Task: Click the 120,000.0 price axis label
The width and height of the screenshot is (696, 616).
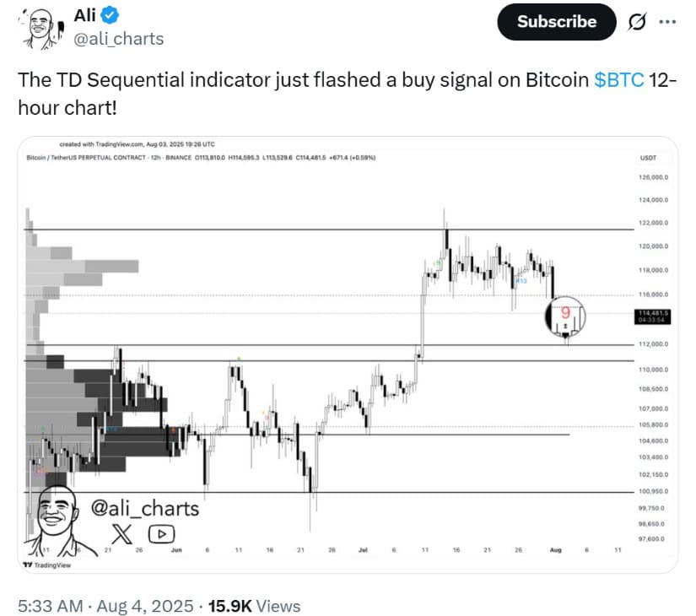Action: point(653,246)
